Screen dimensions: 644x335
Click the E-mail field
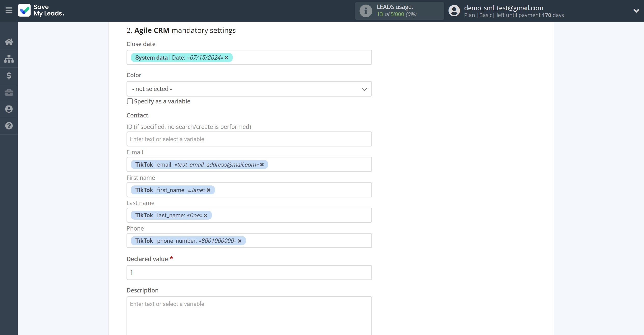[x=249, y=164]
